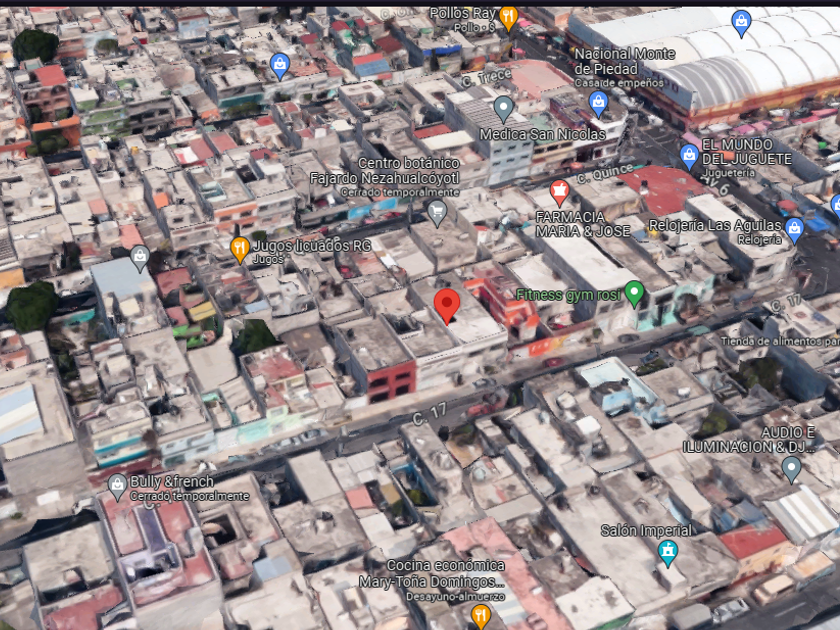Click the Nacional Monte de Piedad shop icon

click(598, 103)
